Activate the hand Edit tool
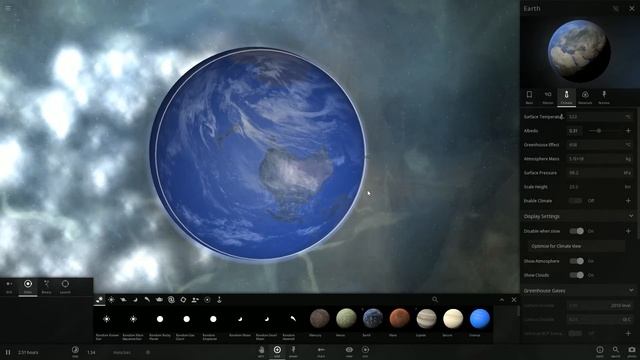The width and height of the screenshot is (640, 360). click(x=261, y=351)
